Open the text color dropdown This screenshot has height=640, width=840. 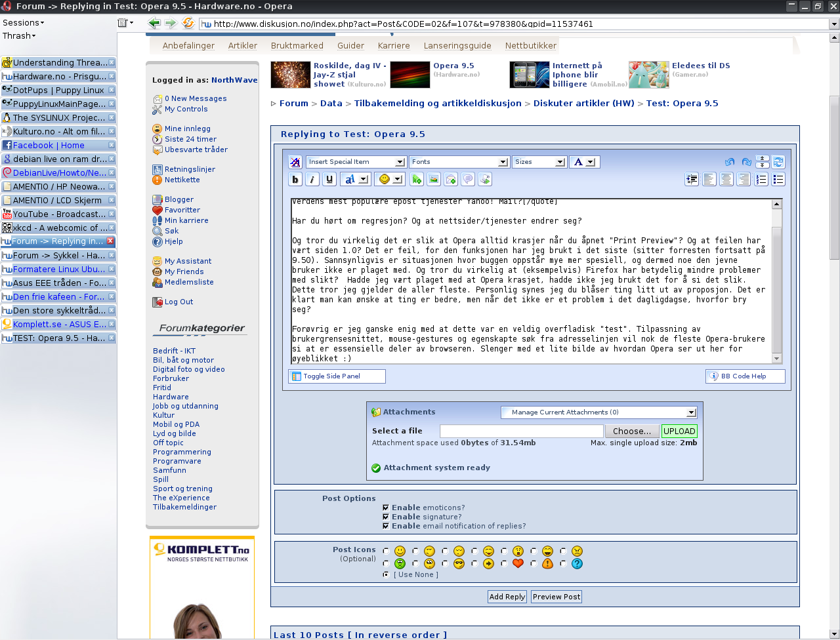click(584, 162)
